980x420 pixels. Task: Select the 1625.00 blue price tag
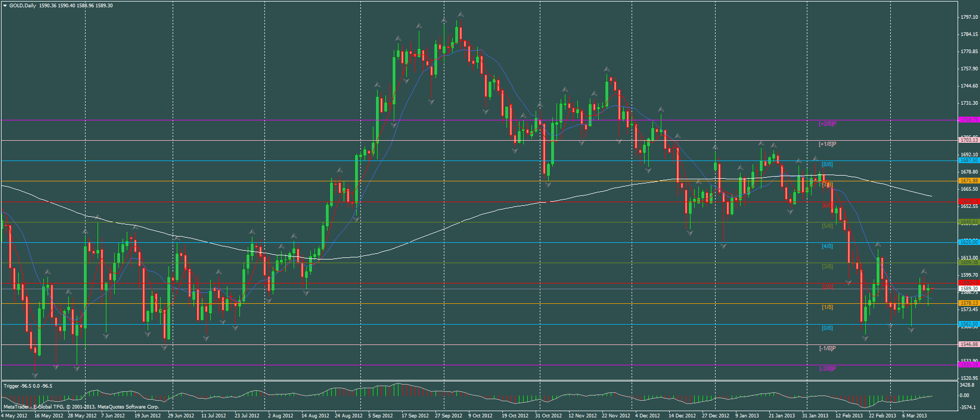click(969, 242)
